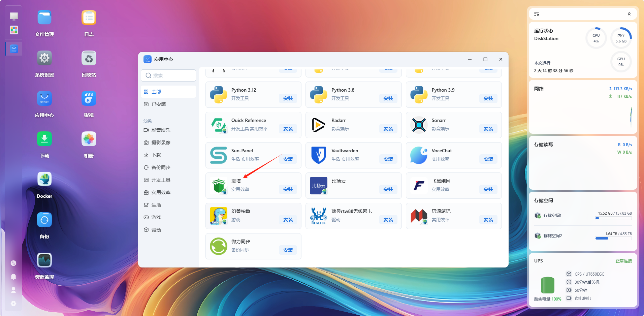Click the 宝塔 app icon
644x316 pixels.
click(219, 186)
